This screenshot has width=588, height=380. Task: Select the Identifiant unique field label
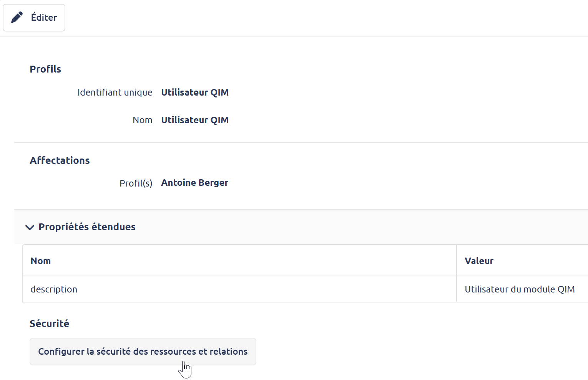click(x=115, y=92)
